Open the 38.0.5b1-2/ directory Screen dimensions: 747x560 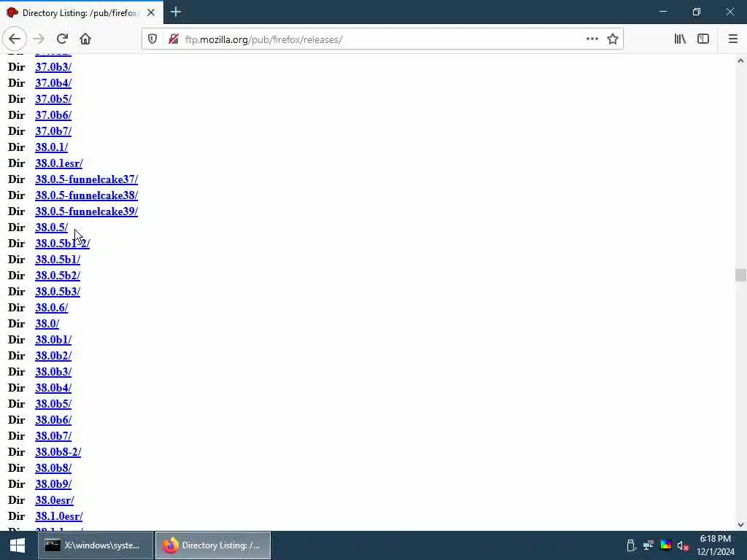point(63,244)
